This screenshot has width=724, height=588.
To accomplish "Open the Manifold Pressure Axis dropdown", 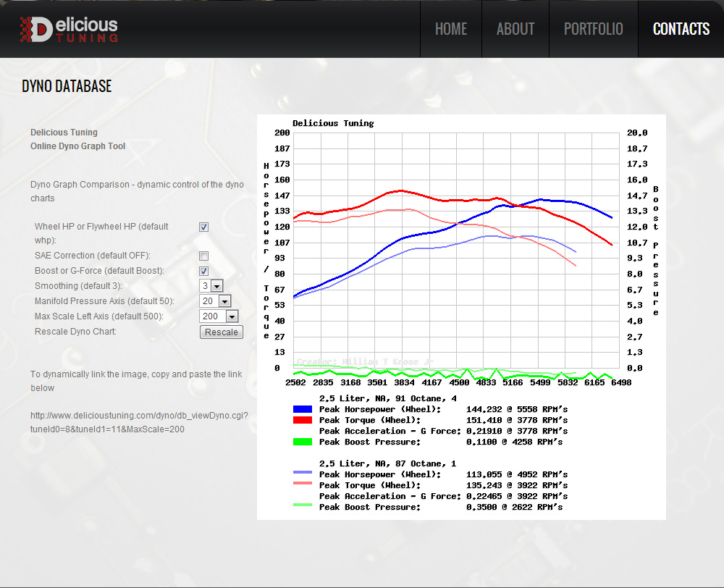I will 215,301.
